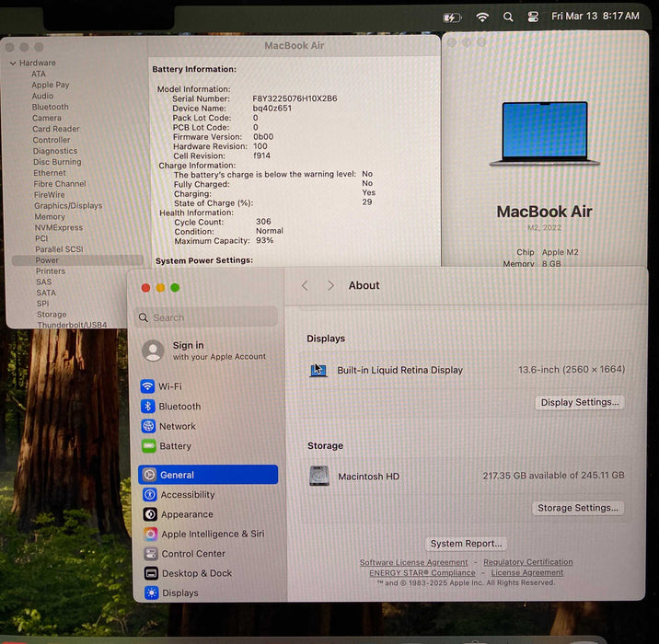Select ATA in System Report sidebar
This screenshot has height=644, width=659.
point(39,74)
